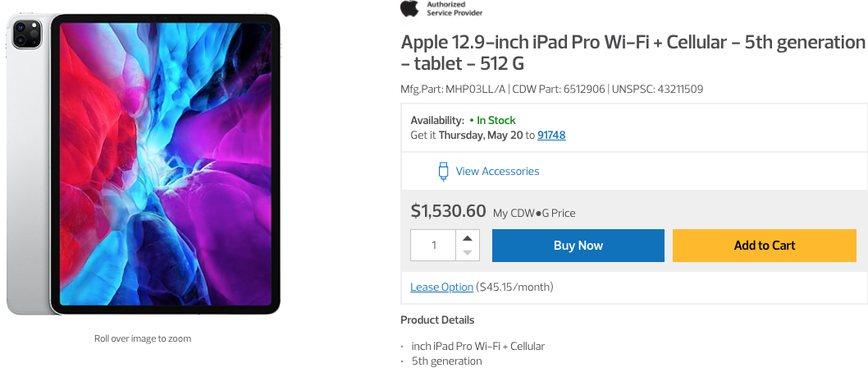
Task: Add the iPad Pro to cart
Action: [765, 246]
